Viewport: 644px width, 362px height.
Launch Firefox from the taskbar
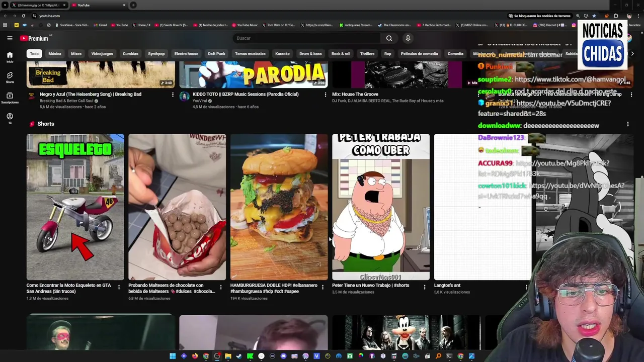pyautogui.click(x=195, y=356)
